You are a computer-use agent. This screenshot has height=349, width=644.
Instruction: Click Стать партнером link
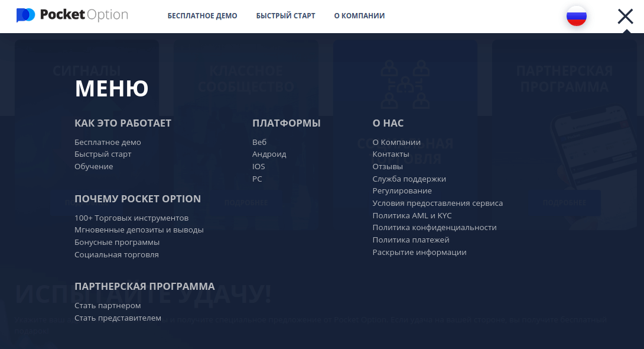tap(108, 306)
